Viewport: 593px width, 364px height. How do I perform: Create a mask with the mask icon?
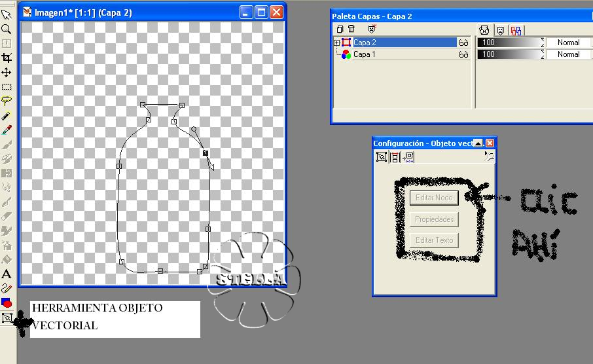click(372, 29)
